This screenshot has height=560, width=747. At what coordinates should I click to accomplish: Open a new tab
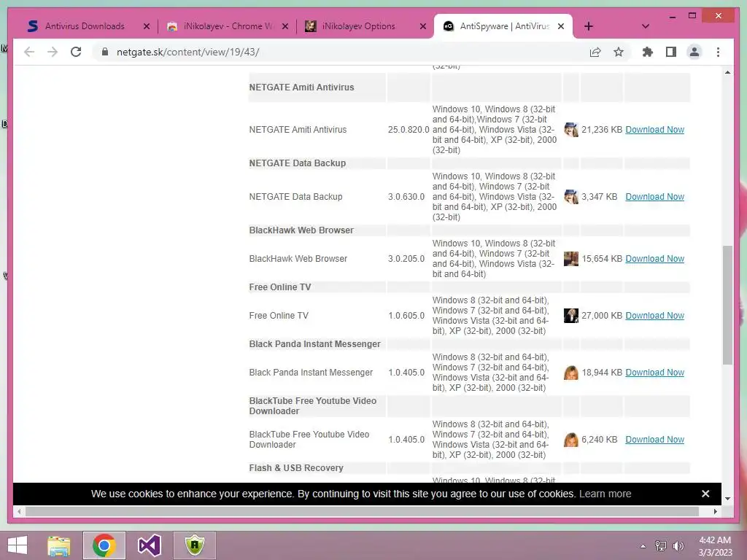click(589, 26)
